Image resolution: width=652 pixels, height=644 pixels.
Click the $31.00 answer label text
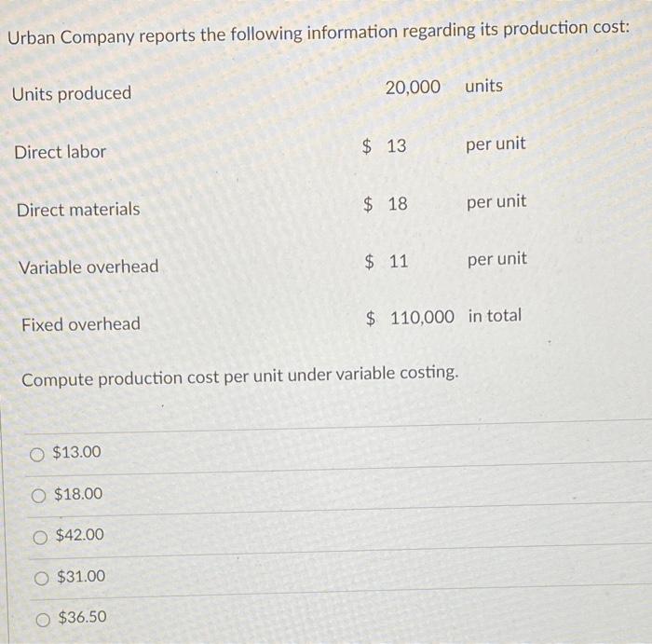pyautogui.click(x=81, y=576)
